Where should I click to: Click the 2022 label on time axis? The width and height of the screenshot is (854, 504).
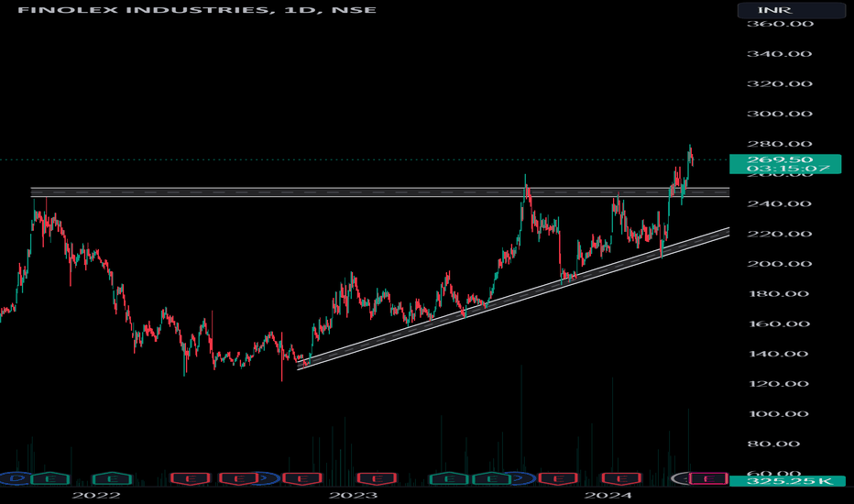tap(96, 495)
